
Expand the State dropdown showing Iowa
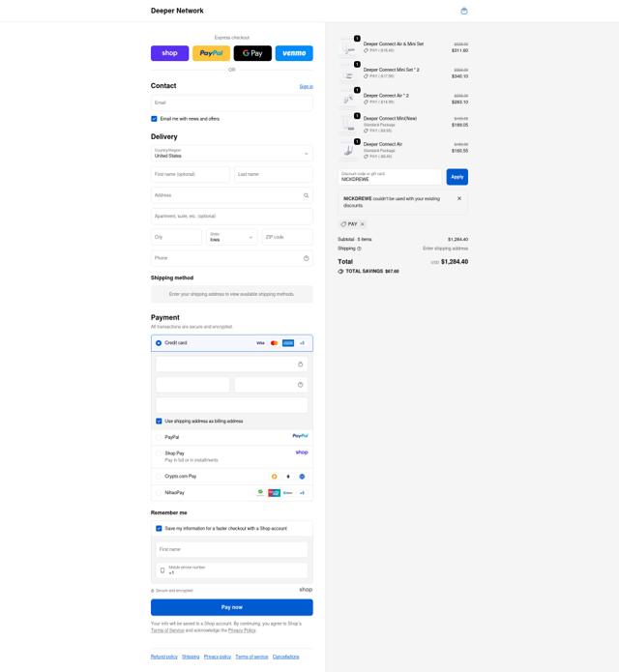tap(232, 237)
